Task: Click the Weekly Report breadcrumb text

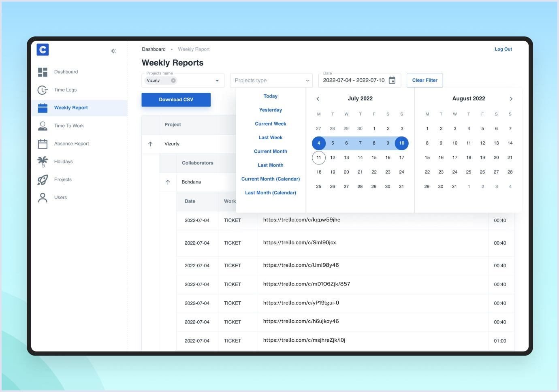Action: 194,49
